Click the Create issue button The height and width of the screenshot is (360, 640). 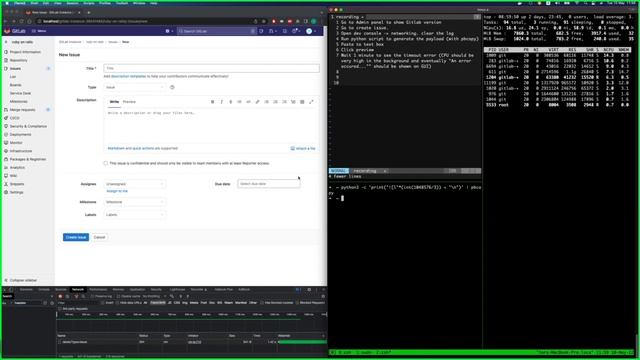coord(76,237)
